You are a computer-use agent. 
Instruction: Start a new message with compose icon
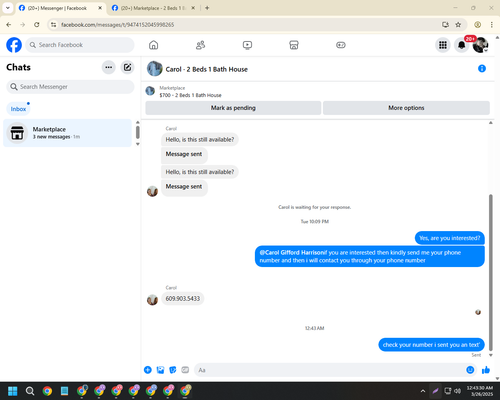point(127,67)
